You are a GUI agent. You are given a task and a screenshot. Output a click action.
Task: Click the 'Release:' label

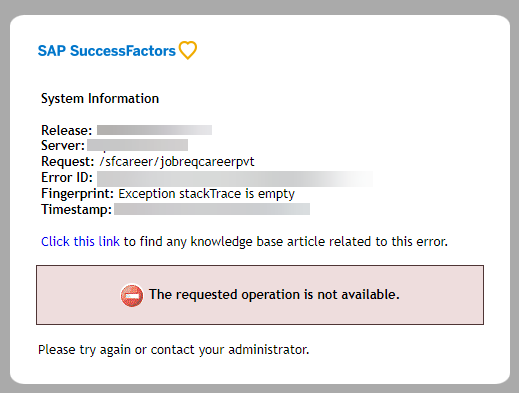[67, 130]
